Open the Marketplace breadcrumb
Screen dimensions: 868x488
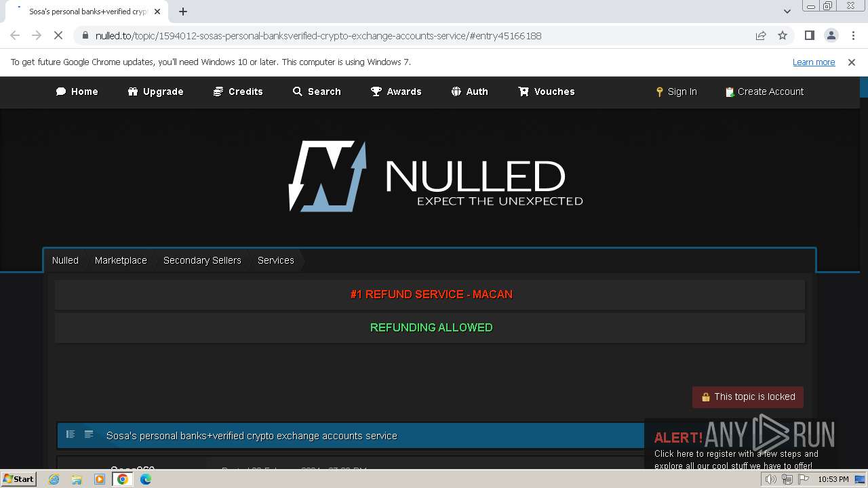click(121, 260)
